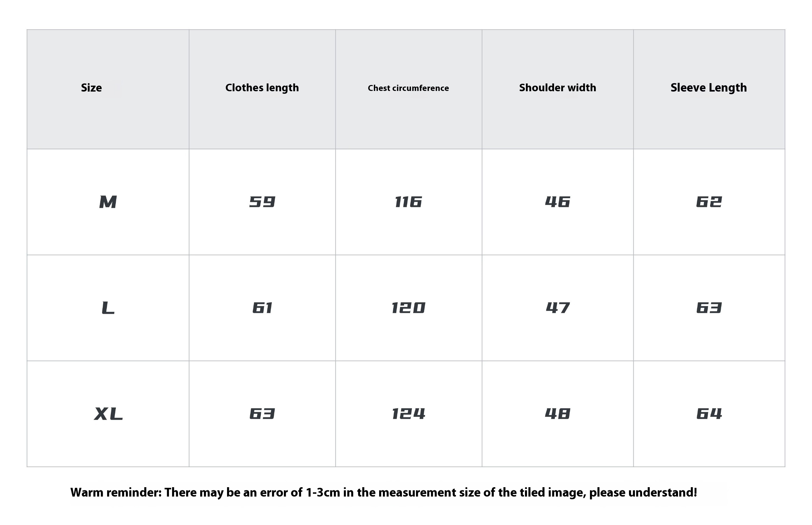Click XL clothes length value 63
Viewport: 812px width, 525px height.
click(x=262, y=414)
